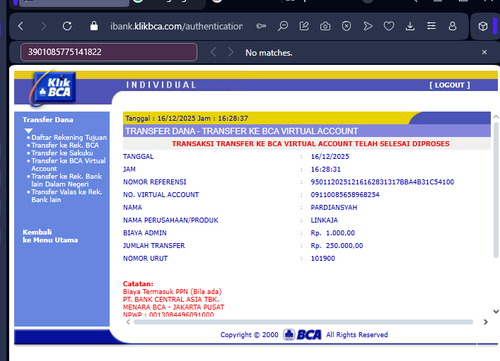
Task: Close the find-in-page bar
Action: (x=484, y=52)
